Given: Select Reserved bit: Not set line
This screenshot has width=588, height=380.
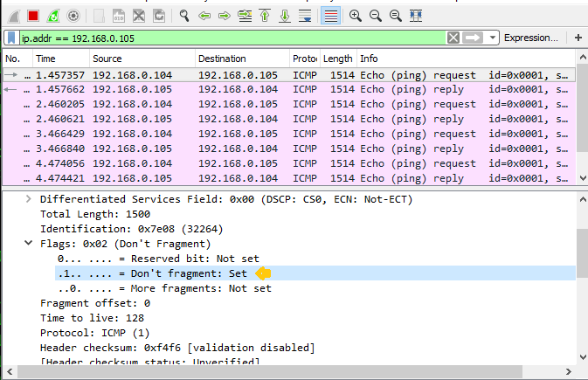Looking at the screenshot, I should (x=158, y=259).
